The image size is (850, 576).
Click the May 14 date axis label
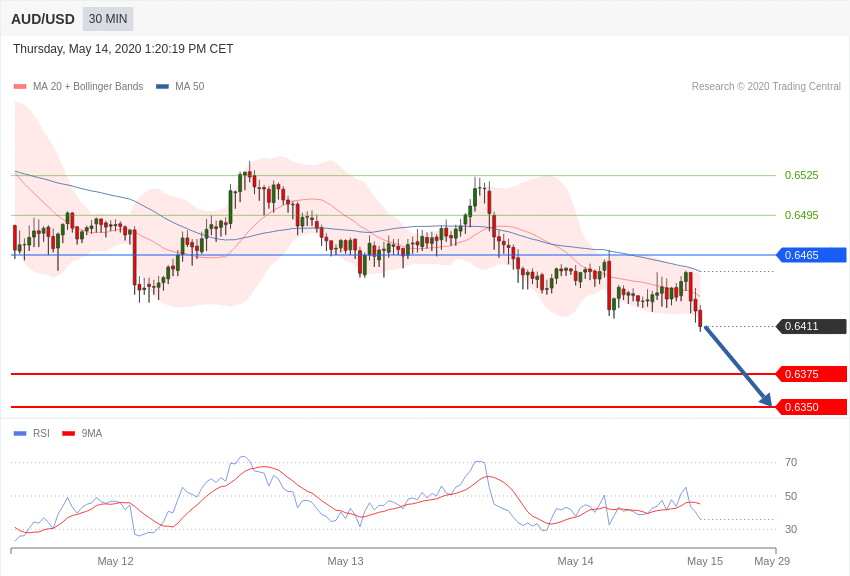[575, 561]
